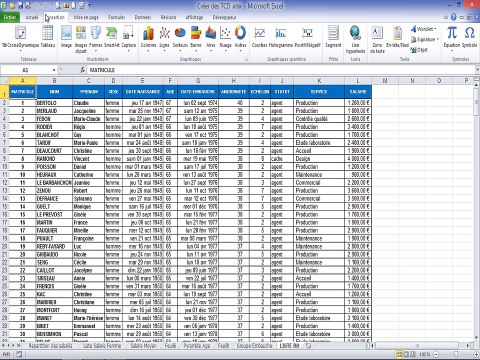480x360 pixels.
Task: Insert an Image from file
Action: tap(66, 37)
